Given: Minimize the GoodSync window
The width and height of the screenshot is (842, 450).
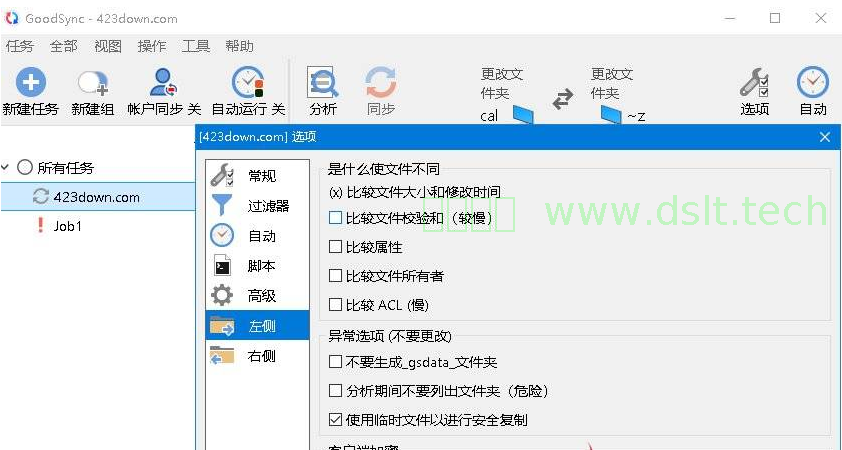Looking at the screenshot, I should pos(729,18).
